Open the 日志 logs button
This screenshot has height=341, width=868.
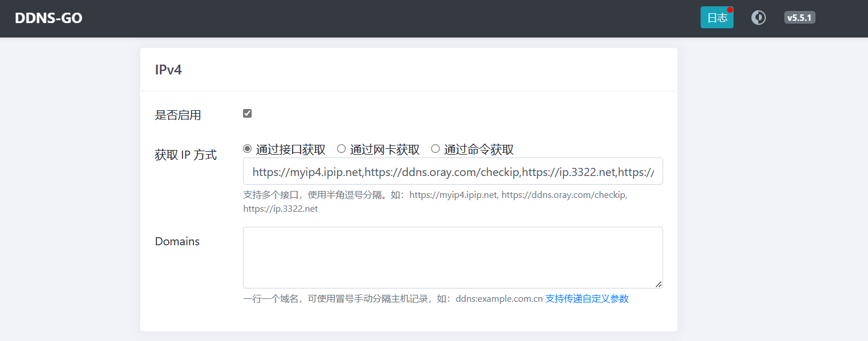pyautogui.click(x=716, y=18)
